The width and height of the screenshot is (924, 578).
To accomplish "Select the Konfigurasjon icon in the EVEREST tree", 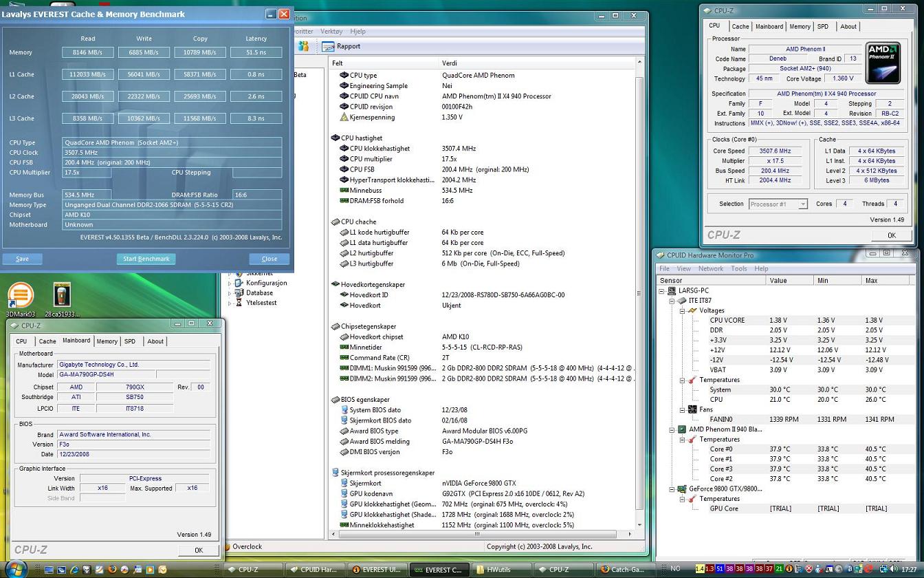I will 239,283.
